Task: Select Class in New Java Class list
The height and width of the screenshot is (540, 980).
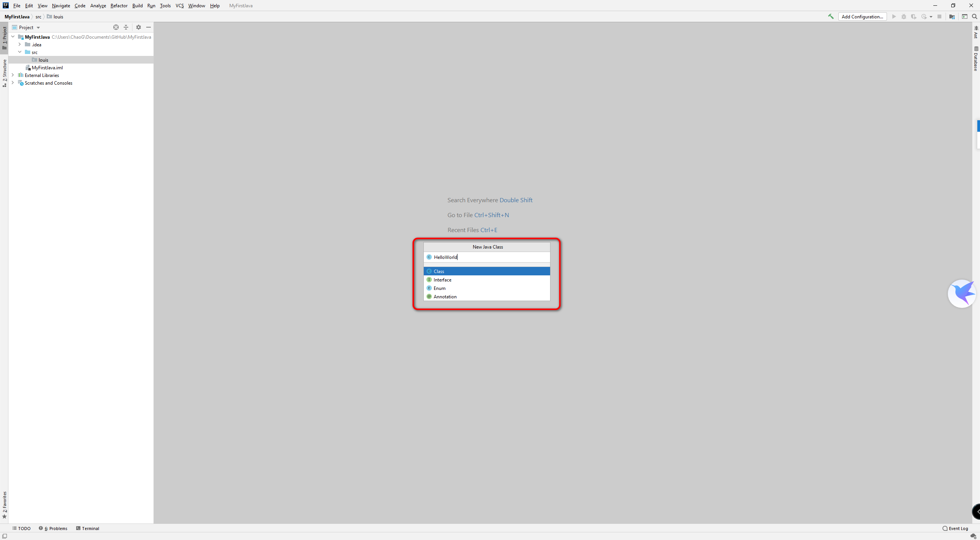Action: tap(487, 271)
